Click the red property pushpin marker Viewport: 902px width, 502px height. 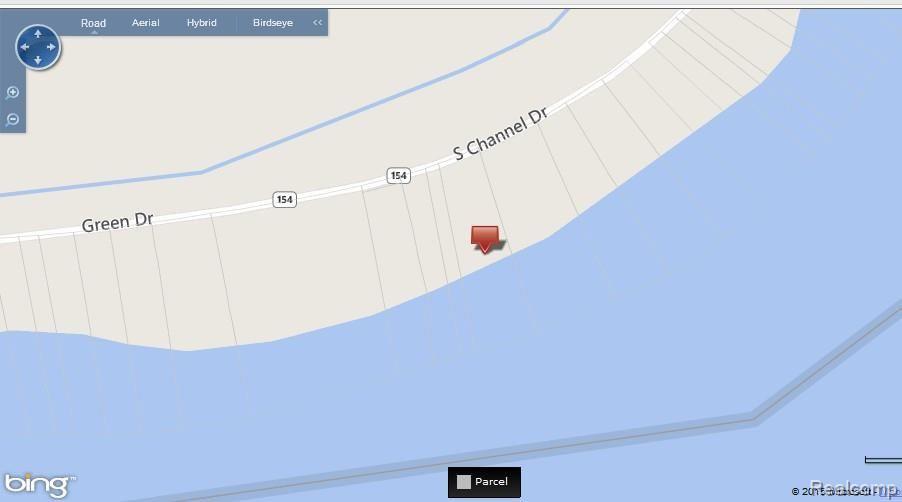click(485, 239)
